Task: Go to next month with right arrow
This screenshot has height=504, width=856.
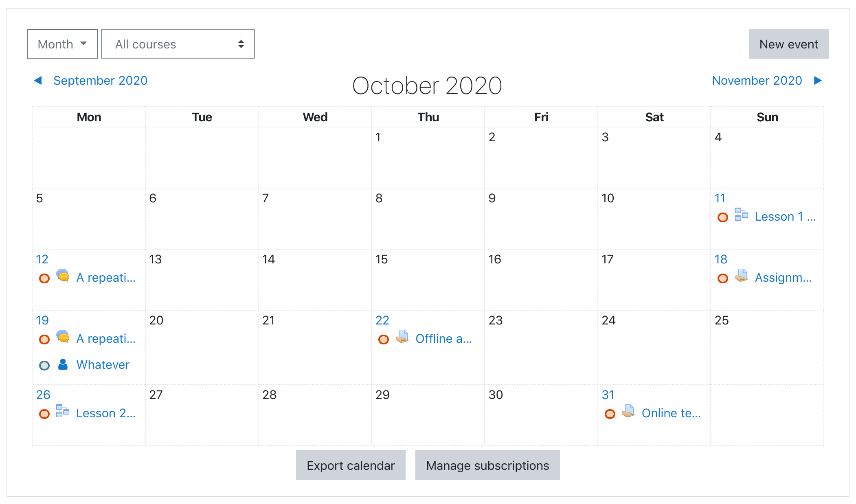Action: click(x=818, y=81)
